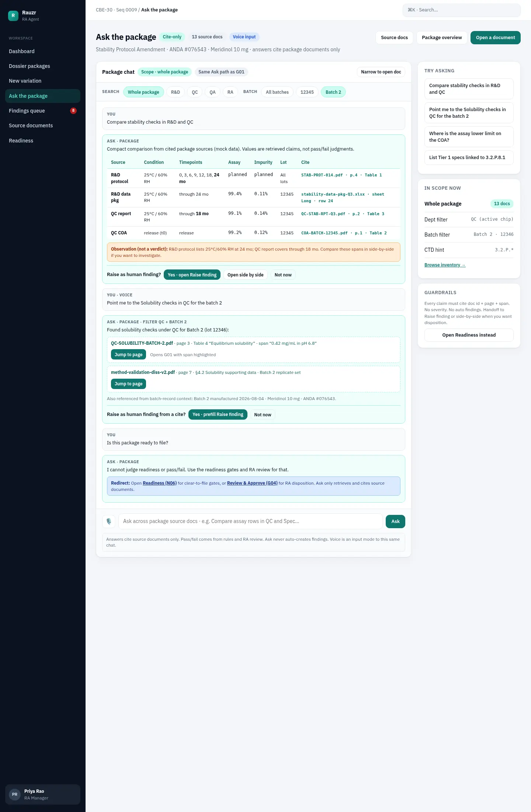
Task: Focus the Ask across package input field
Action: click(250, 522)
